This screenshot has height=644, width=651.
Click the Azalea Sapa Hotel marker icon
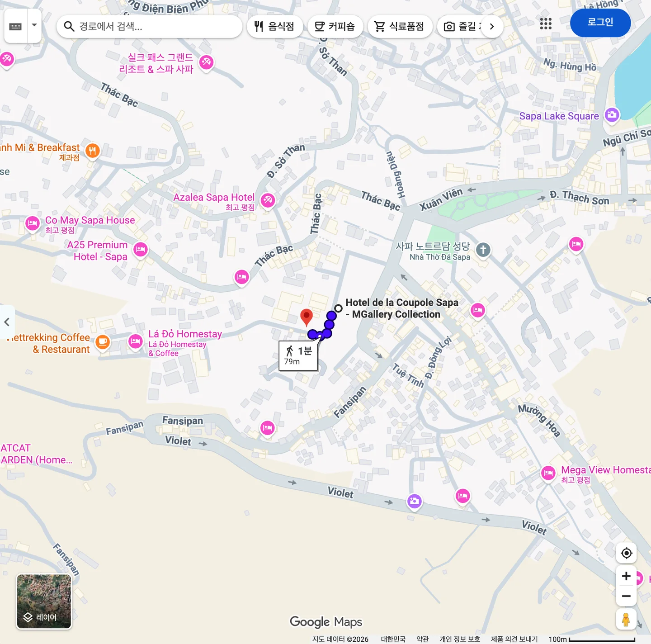[268, 200]
